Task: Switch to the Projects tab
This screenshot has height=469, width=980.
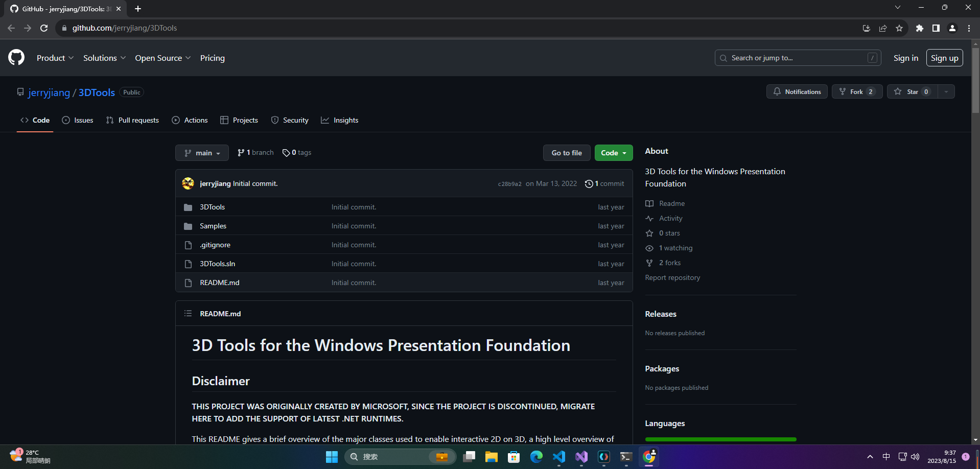Action: coord(239,120)
